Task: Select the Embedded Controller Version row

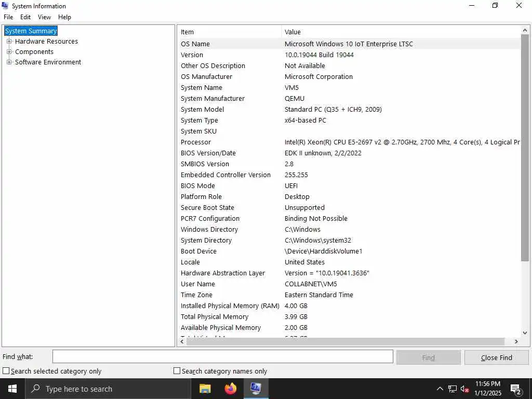Action: pyautogui.click(x=349, y=175)
